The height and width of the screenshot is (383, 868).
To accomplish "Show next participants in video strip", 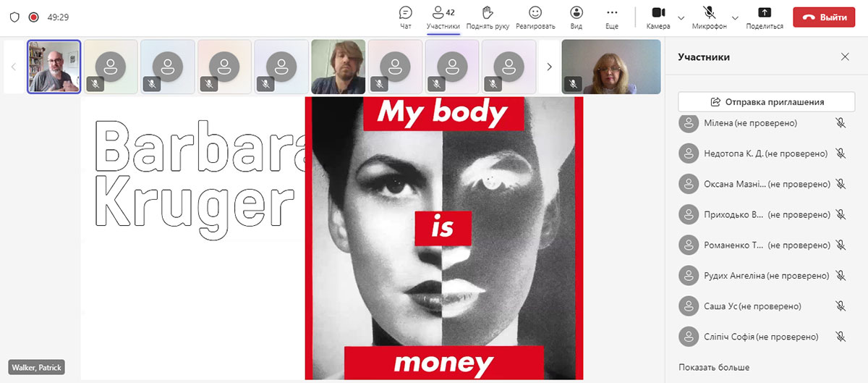I will (x=549, y=67).
